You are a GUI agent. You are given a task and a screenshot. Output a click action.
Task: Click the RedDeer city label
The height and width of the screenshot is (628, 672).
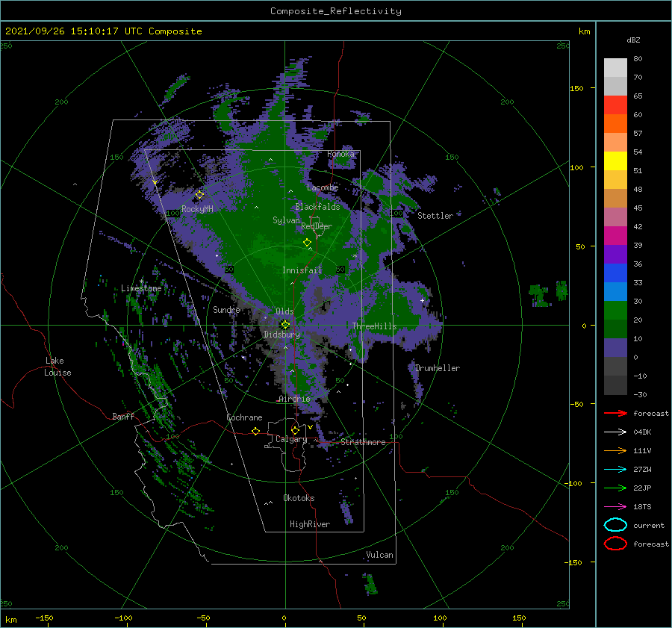(x=317, y=226)
